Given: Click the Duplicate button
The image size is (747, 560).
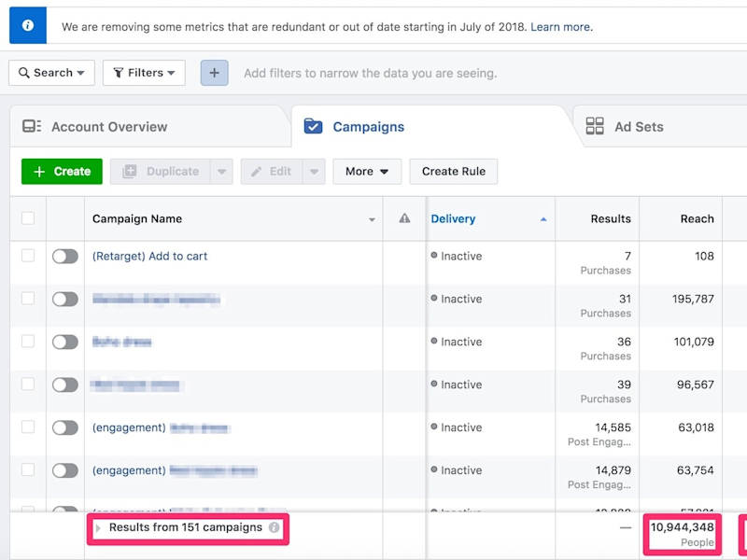Looking at the screenshot, I should pyautogui.click(x=161, y=172).
